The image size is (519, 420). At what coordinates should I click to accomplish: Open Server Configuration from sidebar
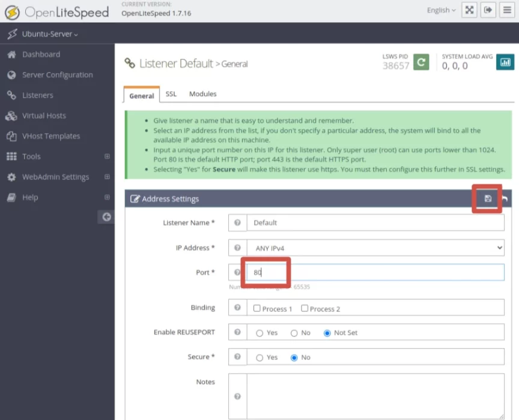pyautogui.click(x=57, y=75)
